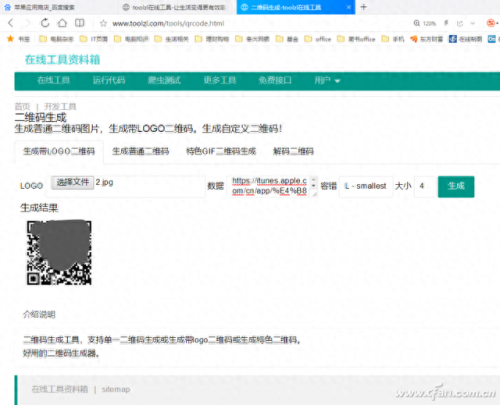Click the red Sogou icon at toolbar end
Screen dimensions: 500x405
point(491,23)
